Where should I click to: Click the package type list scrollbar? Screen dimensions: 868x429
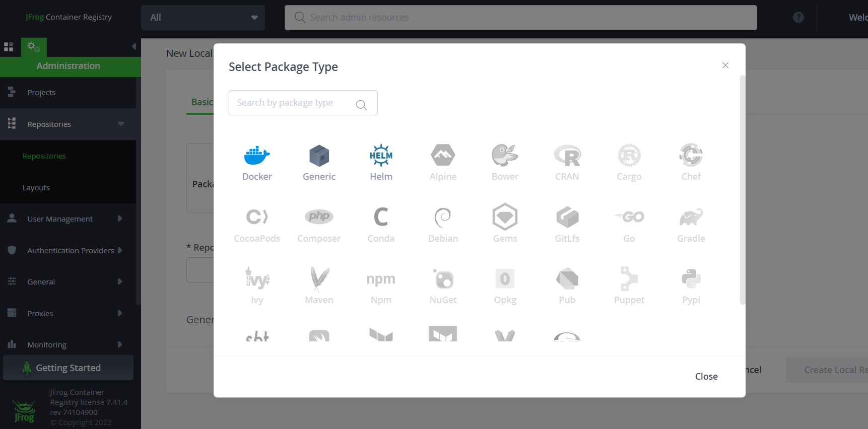click(742, 190)
